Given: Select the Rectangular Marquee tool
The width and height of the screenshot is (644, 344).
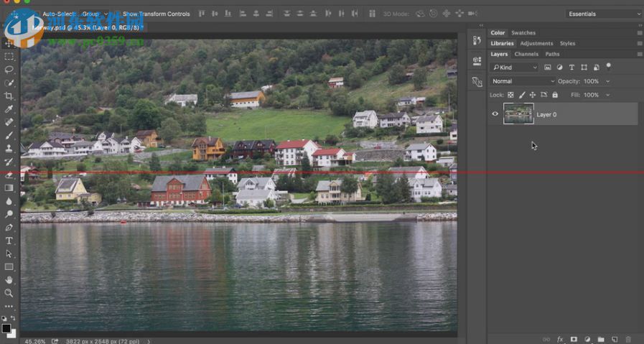Looking at the screenshot, I should (x=9, y=56).
